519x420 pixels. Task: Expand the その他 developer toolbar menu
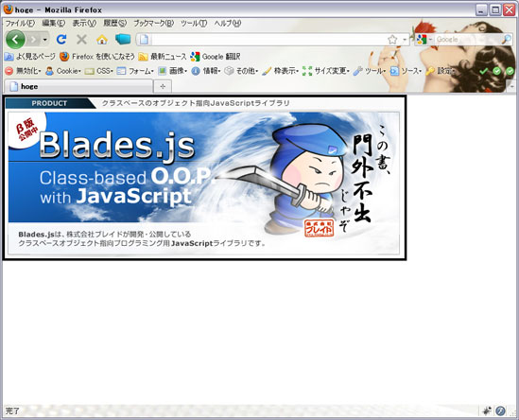[241, 71]
